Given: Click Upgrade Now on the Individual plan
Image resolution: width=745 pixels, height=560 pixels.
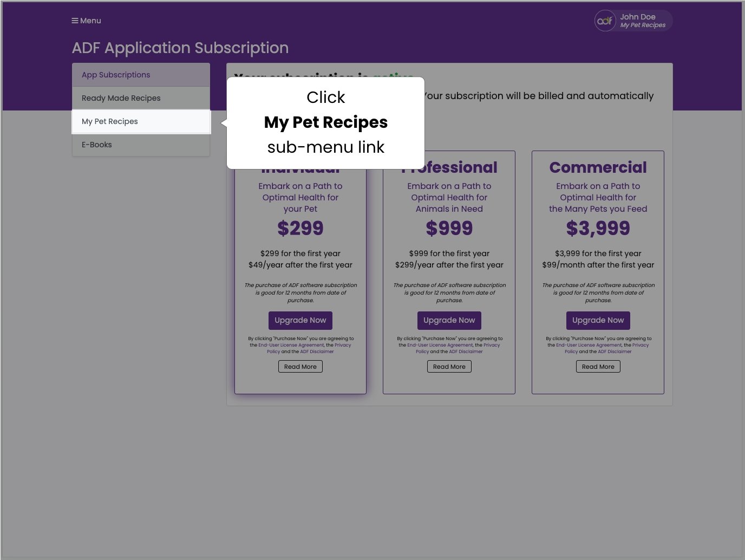Looking at the screenshot, I should pyautogui.click(x=300, y=320).
